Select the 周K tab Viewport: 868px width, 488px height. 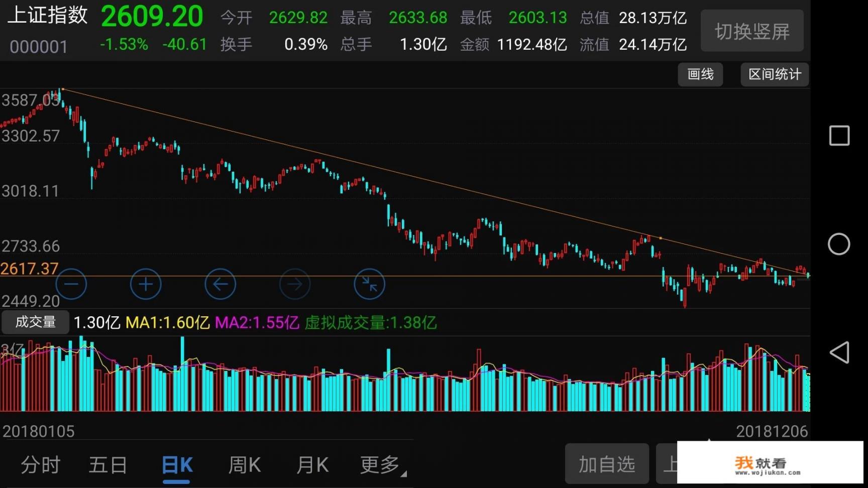245,465
